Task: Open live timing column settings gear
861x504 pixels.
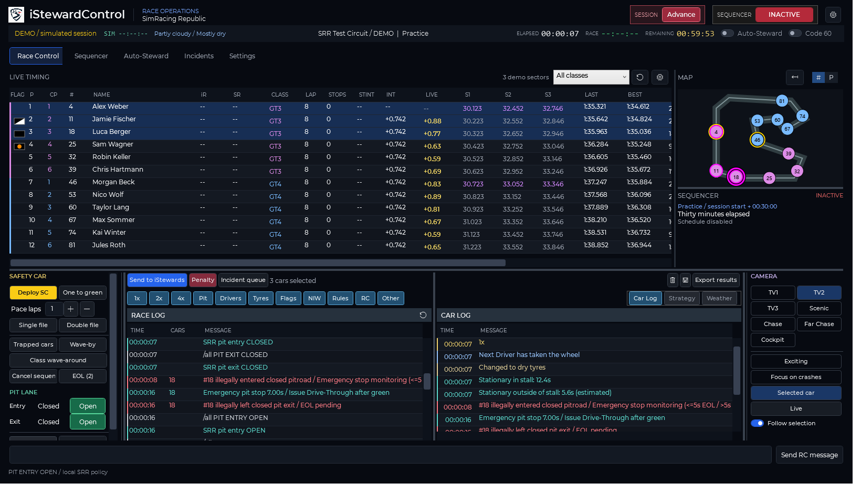Action: [660, 77]
